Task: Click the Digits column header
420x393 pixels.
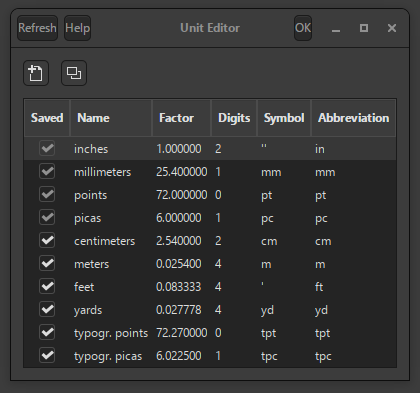Action: coord(234,118)
